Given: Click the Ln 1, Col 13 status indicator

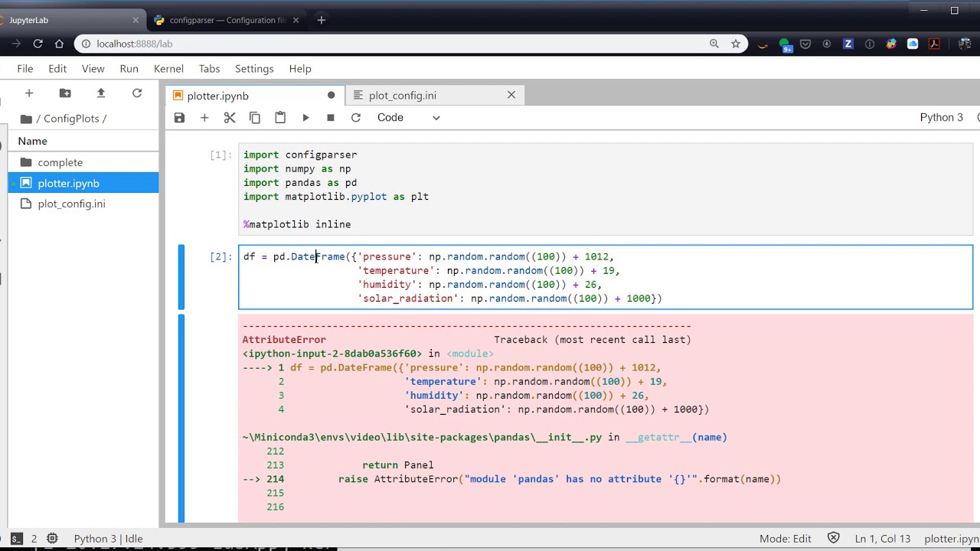Looking at the screenshot, I should tap(882, 539).
